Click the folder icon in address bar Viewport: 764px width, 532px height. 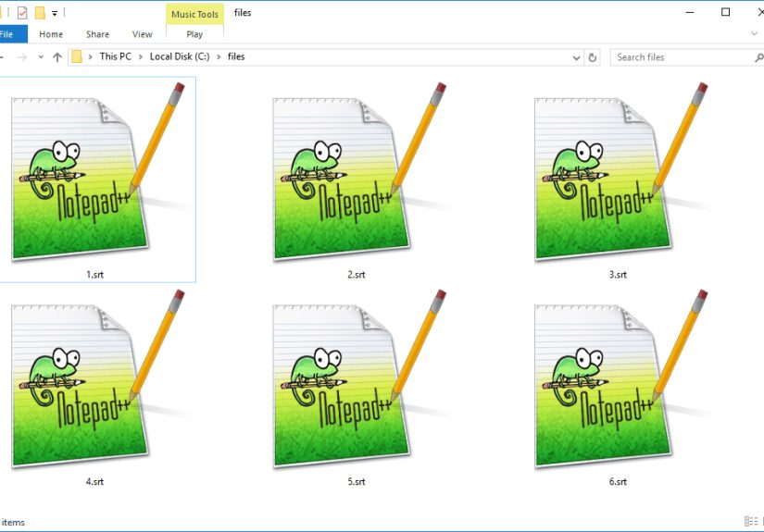77,57
